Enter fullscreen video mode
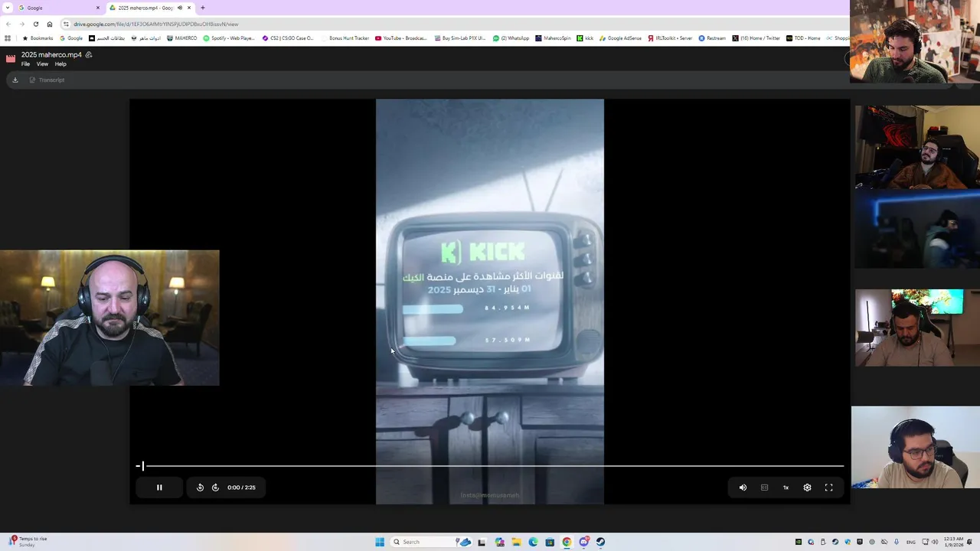The height and width of the screenshot is (551, 980). click(x=828, y=487)
